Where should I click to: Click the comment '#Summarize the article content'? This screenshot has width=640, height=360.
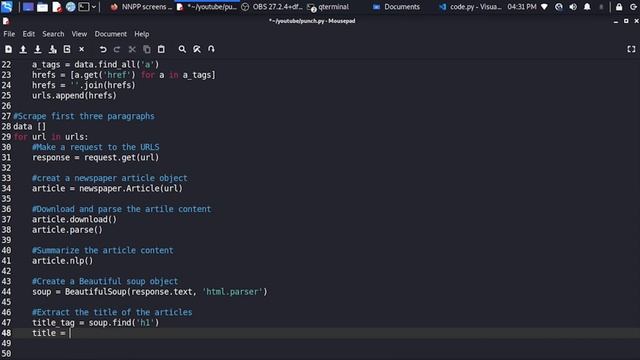coord(102,250)
